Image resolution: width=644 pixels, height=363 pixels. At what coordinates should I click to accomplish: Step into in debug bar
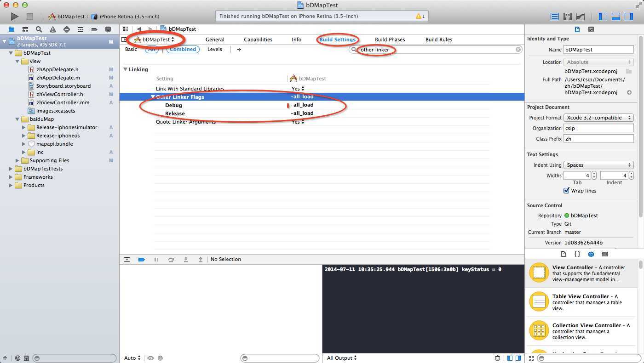(x=186, y=260)
